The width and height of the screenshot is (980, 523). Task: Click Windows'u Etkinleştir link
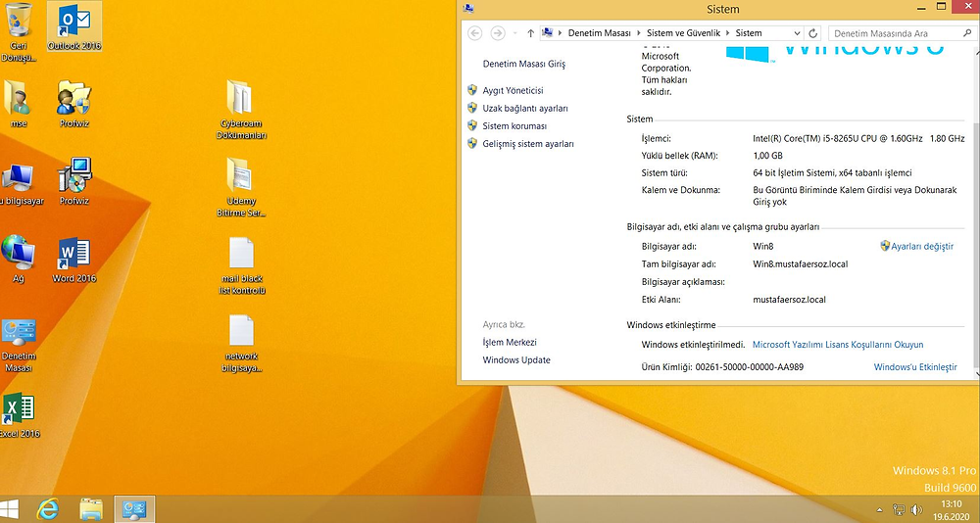pyautogui.click(x=915, y=367)
